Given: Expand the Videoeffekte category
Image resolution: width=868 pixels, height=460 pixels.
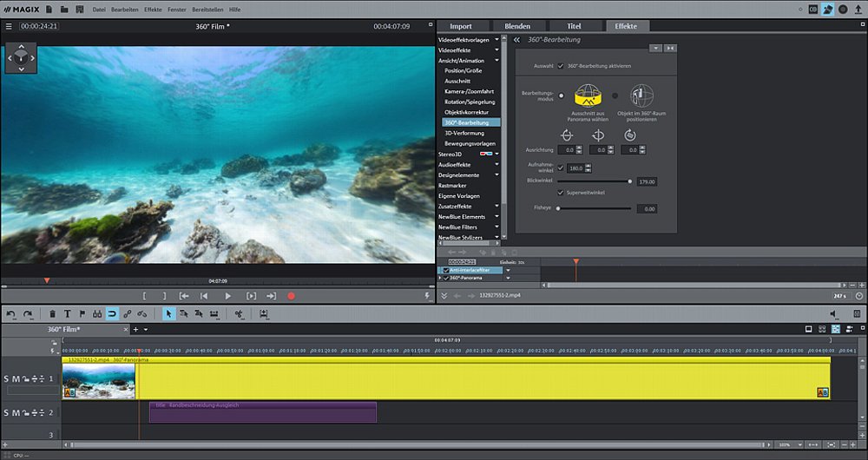Looking at the screenshot, I should pyautogui.click(x=497, y=50).
